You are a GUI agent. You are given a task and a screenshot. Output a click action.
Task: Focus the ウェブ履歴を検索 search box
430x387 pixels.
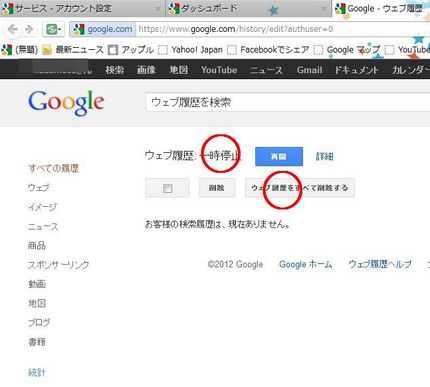[288, 102]
